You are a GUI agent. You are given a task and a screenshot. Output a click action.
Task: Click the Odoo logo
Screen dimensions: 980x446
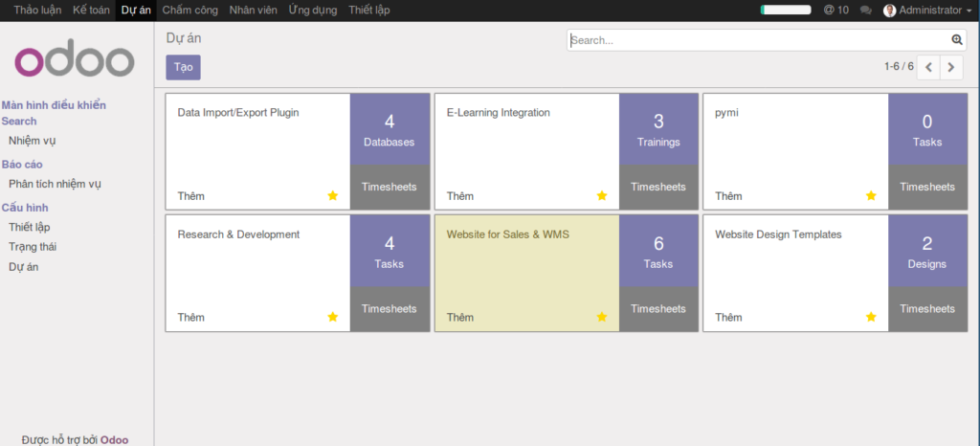[75, 58]
